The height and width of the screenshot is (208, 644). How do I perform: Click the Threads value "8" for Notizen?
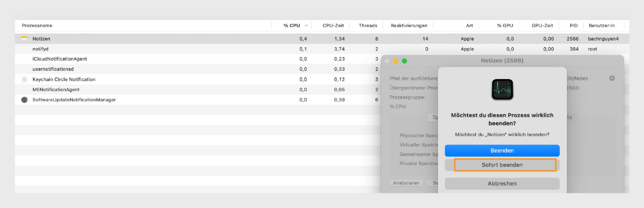(377, 39)
